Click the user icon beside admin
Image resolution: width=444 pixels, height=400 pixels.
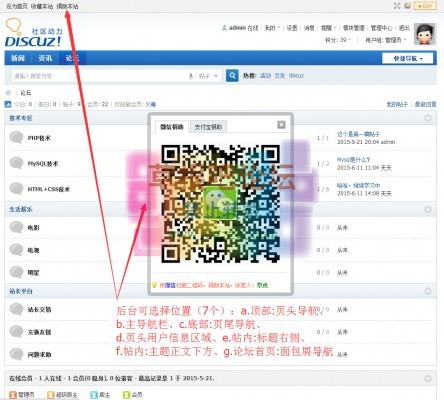pos(224,28)
